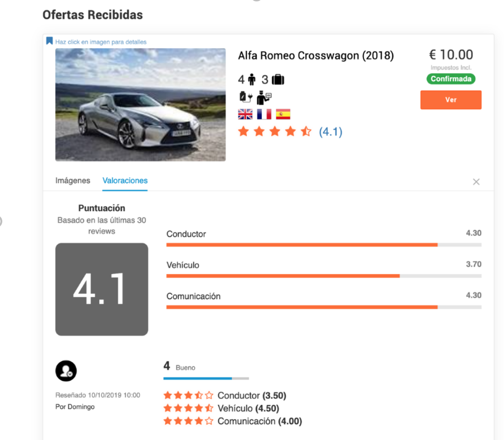Click the reviewer avatar icon

[x=66, y=371]
